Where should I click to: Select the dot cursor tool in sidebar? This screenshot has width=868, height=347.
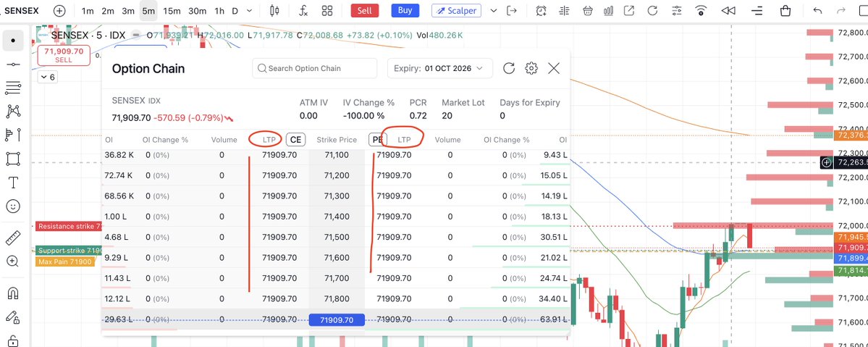tap(13, 41)
